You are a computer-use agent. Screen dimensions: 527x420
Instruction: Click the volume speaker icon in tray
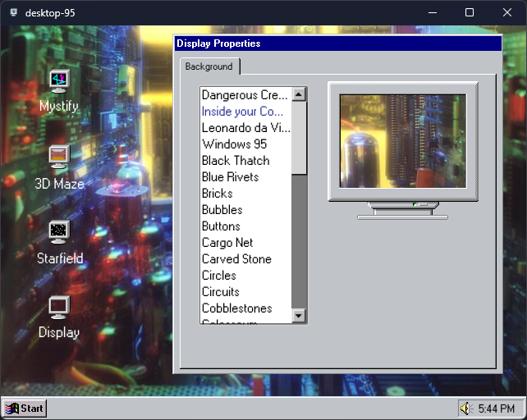click(465, 409)
